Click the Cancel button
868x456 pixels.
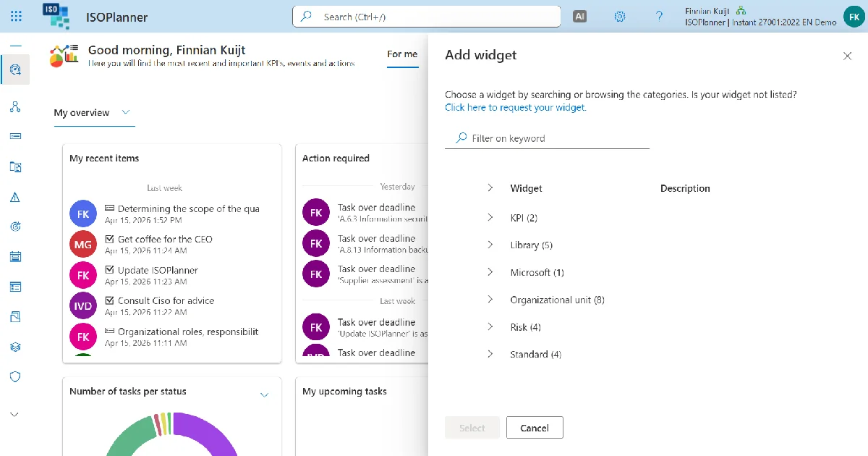point(535,428)
